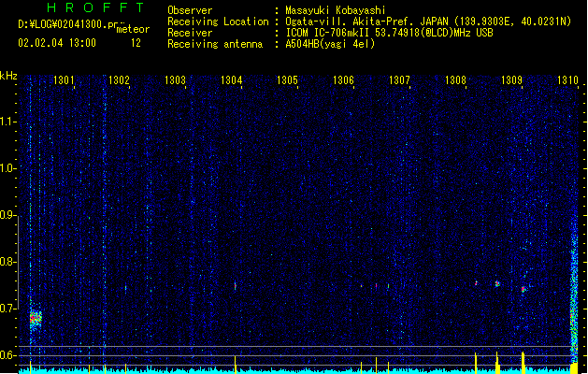The image size is (588, 374).
Task: Click the 1304 time axis label
Action: point(232,79)
